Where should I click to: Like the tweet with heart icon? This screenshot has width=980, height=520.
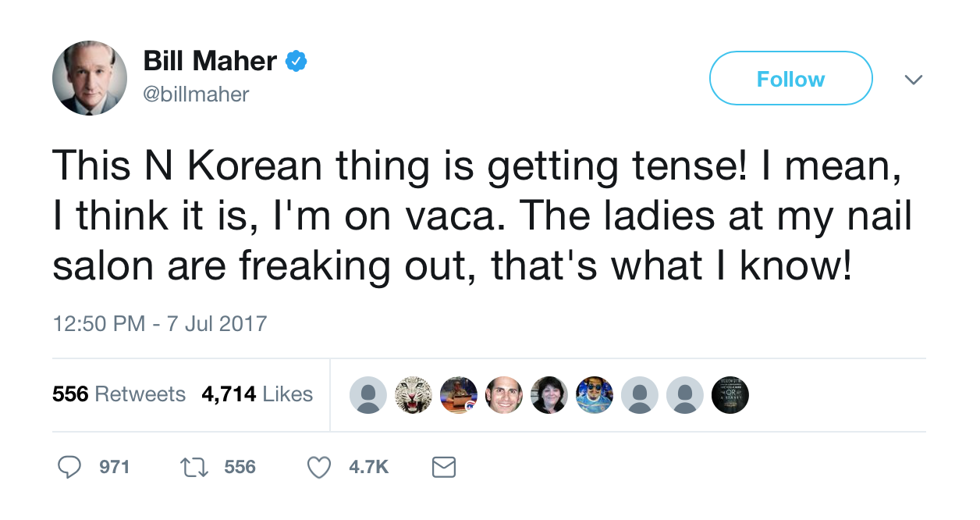point(318,467)
